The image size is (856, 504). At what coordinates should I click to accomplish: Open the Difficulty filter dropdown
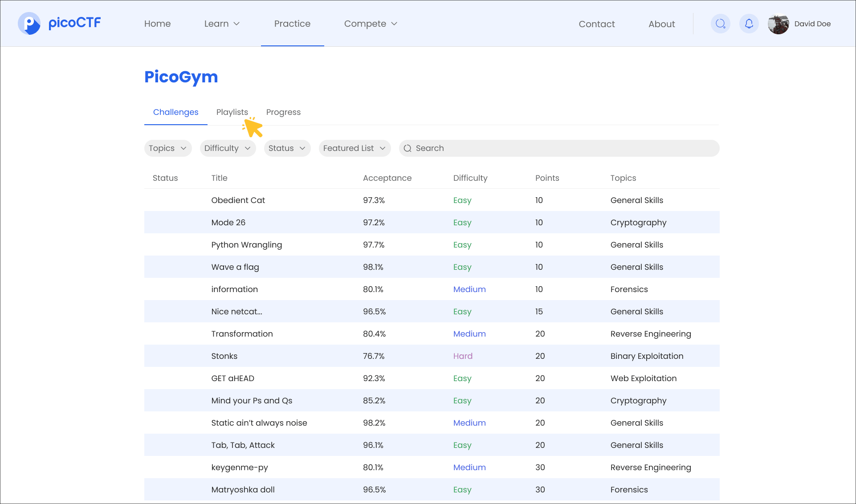click(228, 148)
